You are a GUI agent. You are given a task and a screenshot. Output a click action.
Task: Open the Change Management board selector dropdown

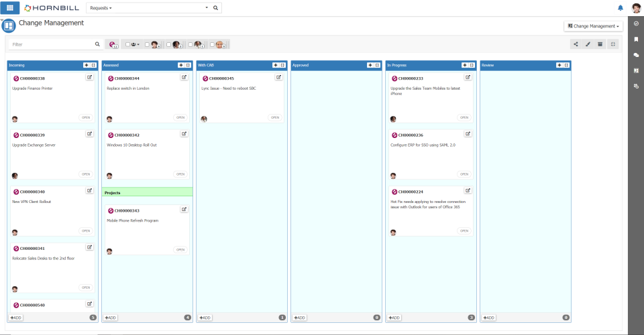[593, 26]
